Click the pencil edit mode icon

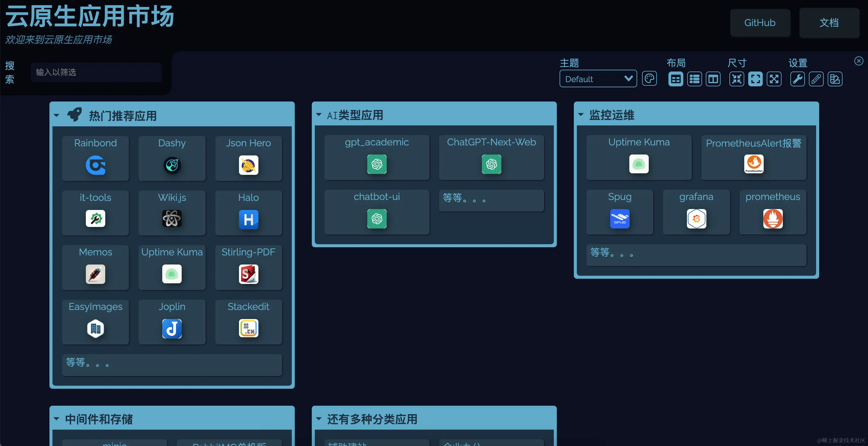[816, 79]
